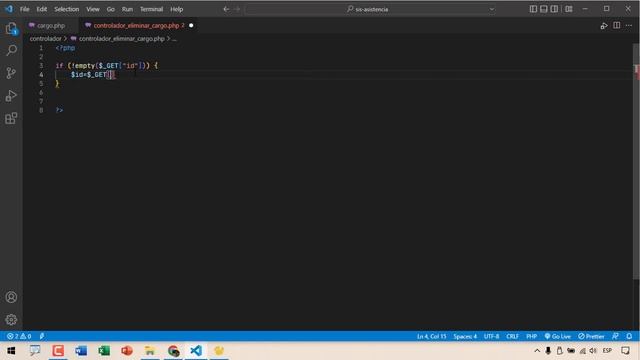Open the Manage gear icon

(x=11, y=320)
